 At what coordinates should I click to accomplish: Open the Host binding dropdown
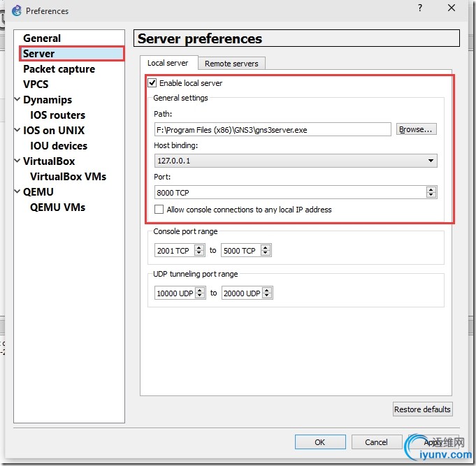pyautogui.click(x=296, y=161)
